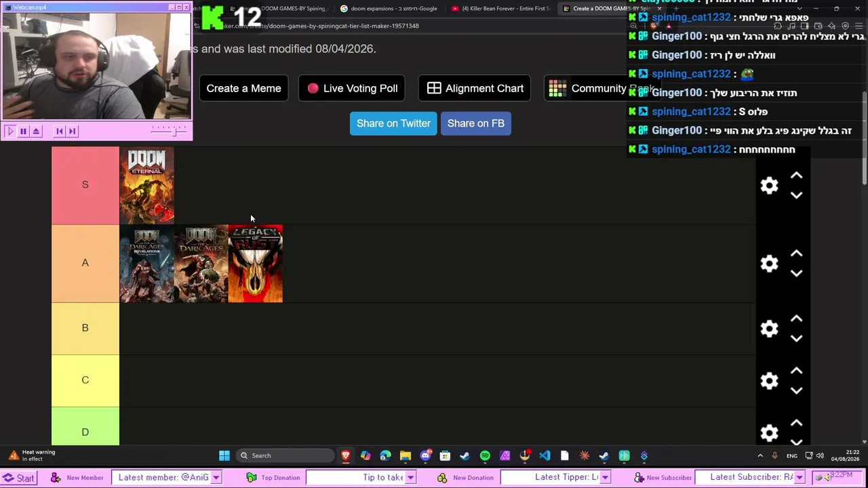This screenshot has width=868, height=488.
Task: Select the Dark Ages Revelations cover in A tier
Action: click(x=146, y=264)
